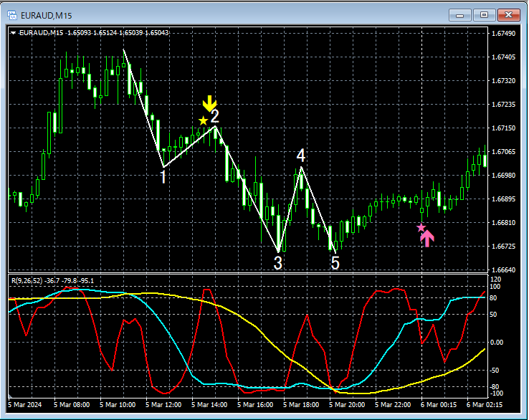Click the small triangle before the EURAUD,M15 chart label
The height and width of the screenshot is (420, 529).
click(13, 33)
